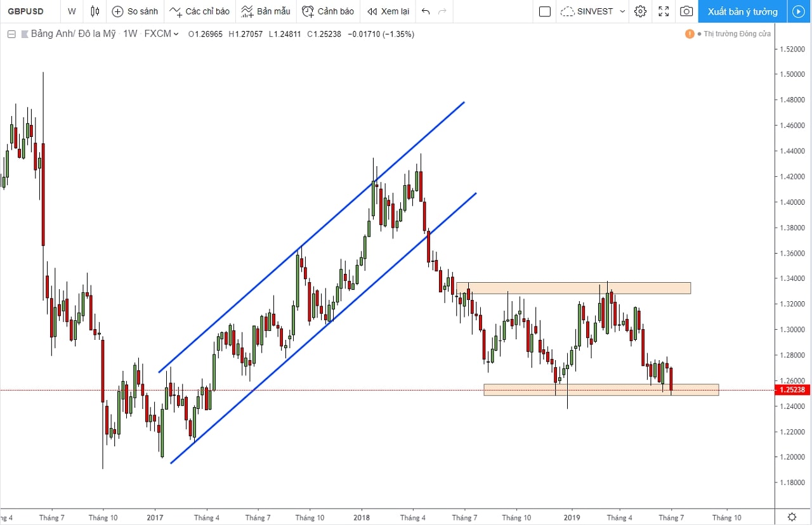Open the chart layout selector square icon

pos(544,11)
